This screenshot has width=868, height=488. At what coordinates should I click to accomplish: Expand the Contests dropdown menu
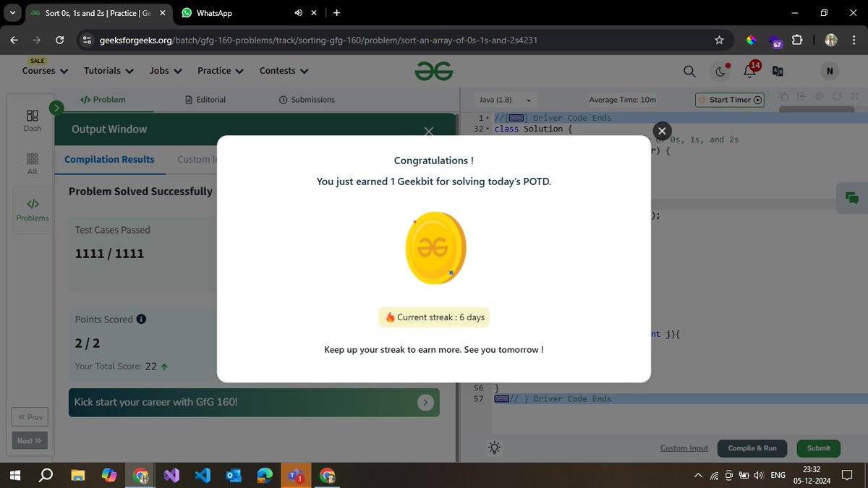(x=284, y=71)
